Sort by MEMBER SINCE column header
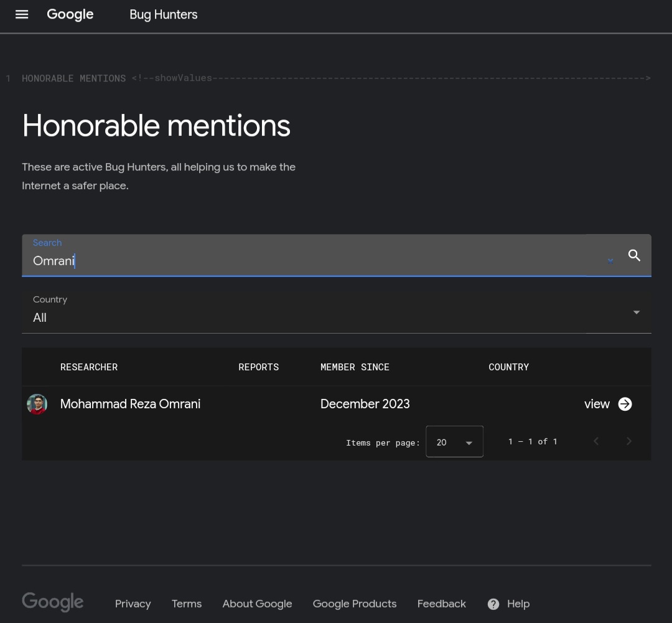Viewport: 672px width, 623px height. click(355, 367)
